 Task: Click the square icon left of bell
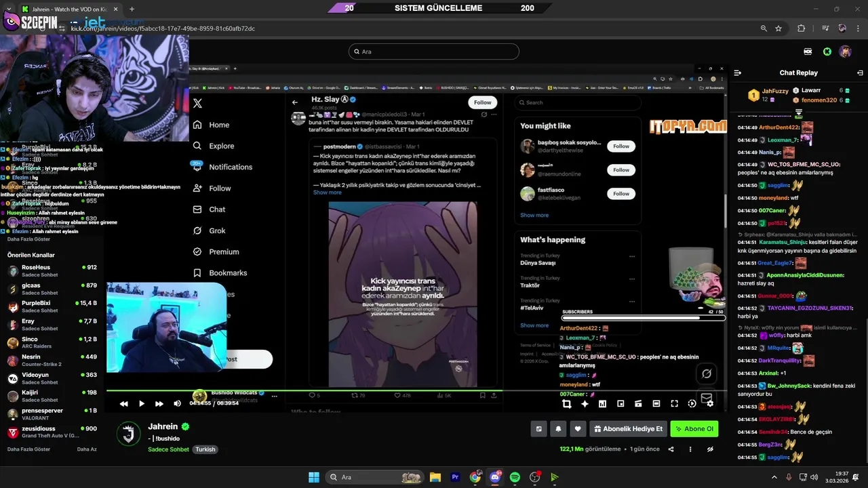(539, 429)
